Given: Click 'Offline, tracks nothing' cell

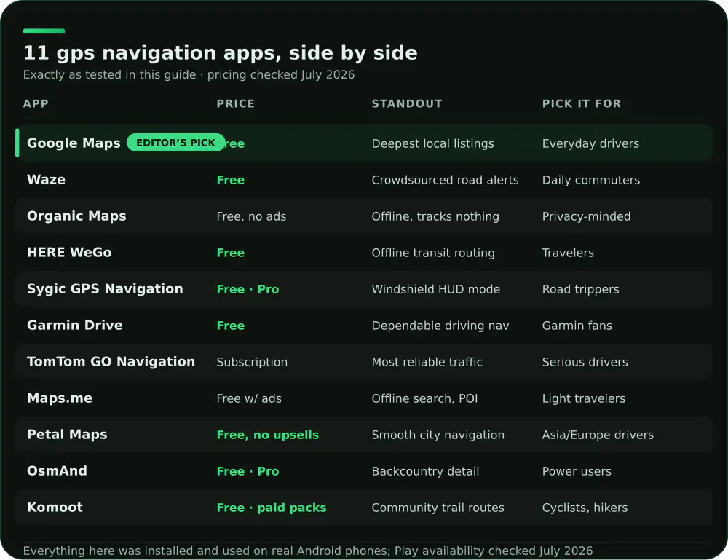Looking at the screenshot, I should pos(435,216).
